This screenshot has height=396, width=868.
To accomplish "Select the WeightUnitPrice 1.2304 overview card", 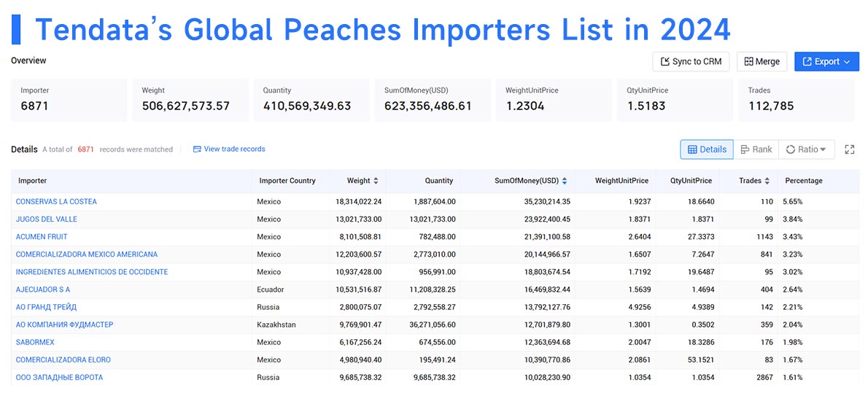I will pos(554,100).
